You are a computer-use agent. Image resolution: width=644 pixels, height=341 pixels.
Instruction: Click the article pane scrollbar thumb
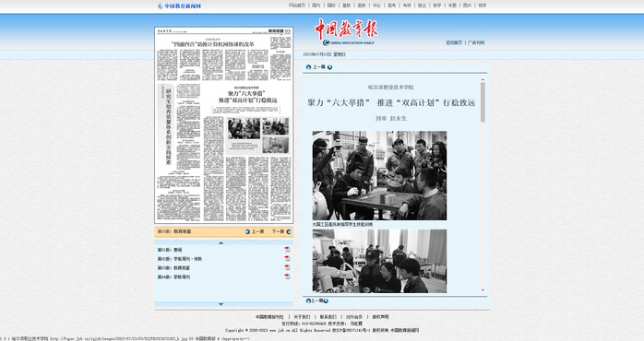tap(483, 101)
